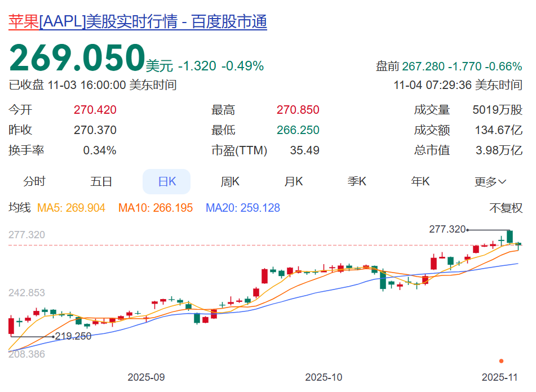This screenshot has width=536, height=392.
Task: Expand the 更多 dropdown menu
Action: point(490,182)
